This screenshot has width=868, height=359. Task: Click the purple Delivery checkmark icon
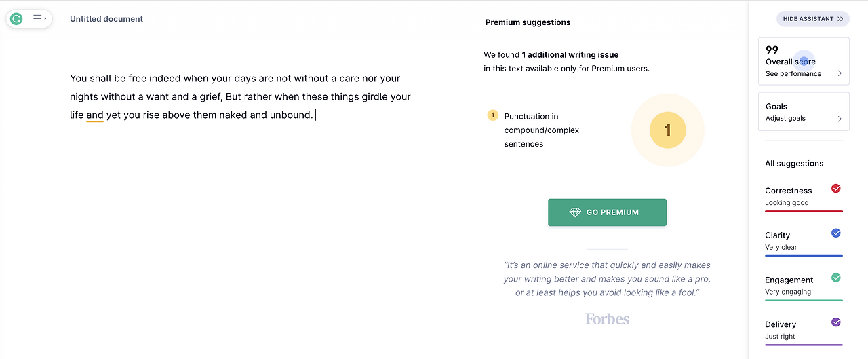pos(836,322)
